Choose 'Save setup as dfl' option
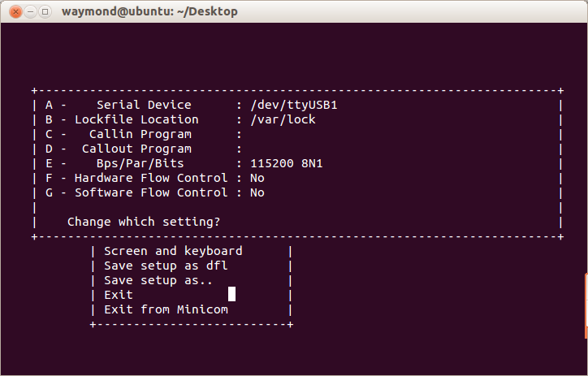Viewport: 588px width, 376px height. [x=166, y=266]
